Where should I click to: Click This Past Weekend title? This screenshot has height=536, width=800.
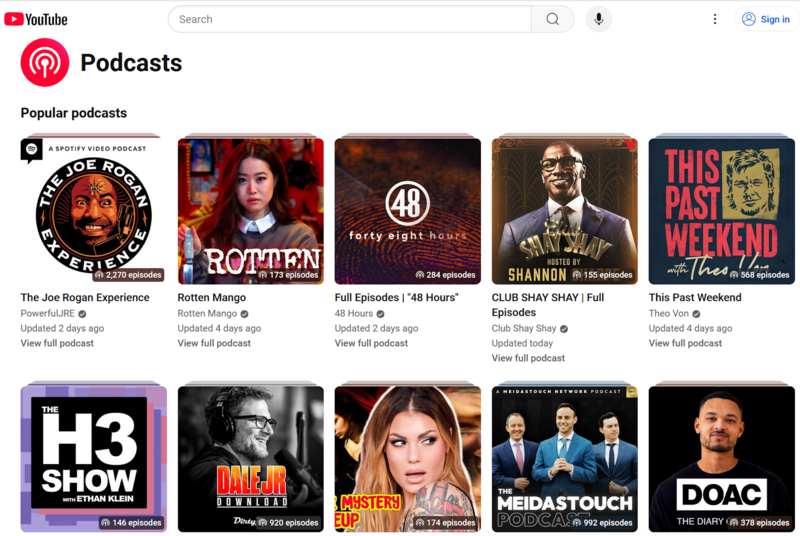click(x=695, y=297)
